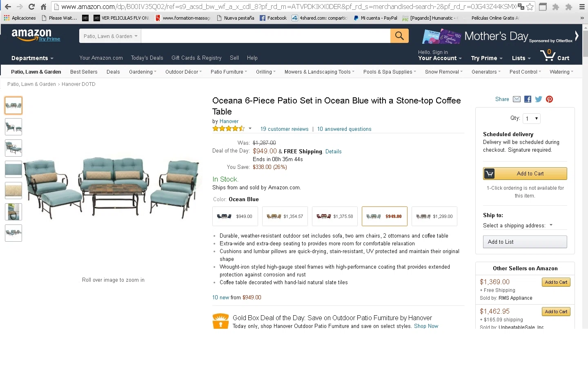The width and height of the screenshot is (588, 368).
Task: Share product on Twitter icon
Action: (x=539, y=99)
